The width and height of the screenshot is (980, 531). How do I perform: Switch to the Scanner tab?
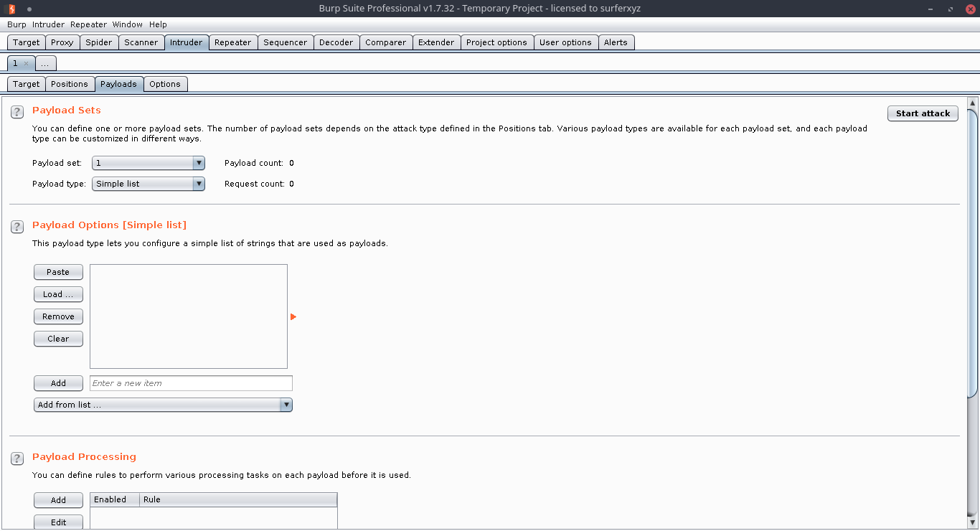pyautogui.click(x=141, y=42)
